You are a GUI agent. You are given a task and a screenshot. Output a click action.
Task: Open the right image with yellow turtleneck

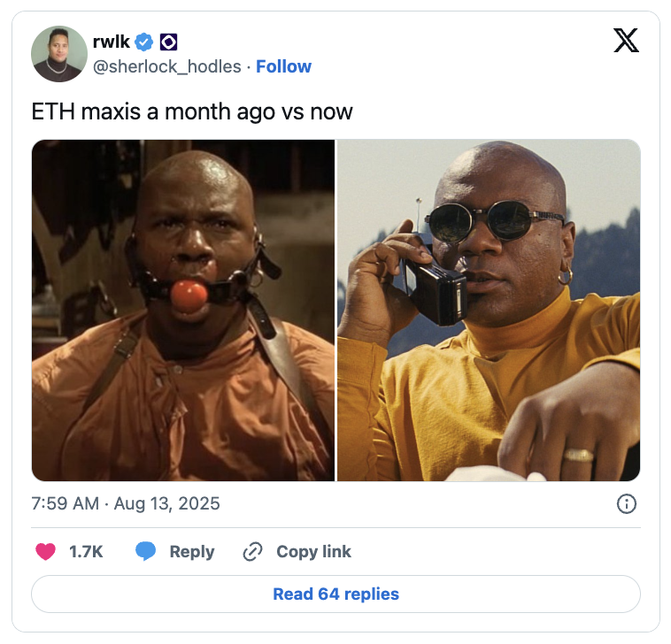coord(489,310)
